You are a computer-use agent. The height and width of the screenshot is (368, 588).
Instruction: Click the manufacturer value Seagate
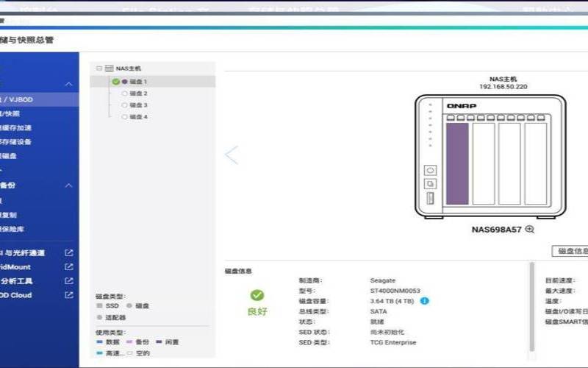click(x=382, y=280)
